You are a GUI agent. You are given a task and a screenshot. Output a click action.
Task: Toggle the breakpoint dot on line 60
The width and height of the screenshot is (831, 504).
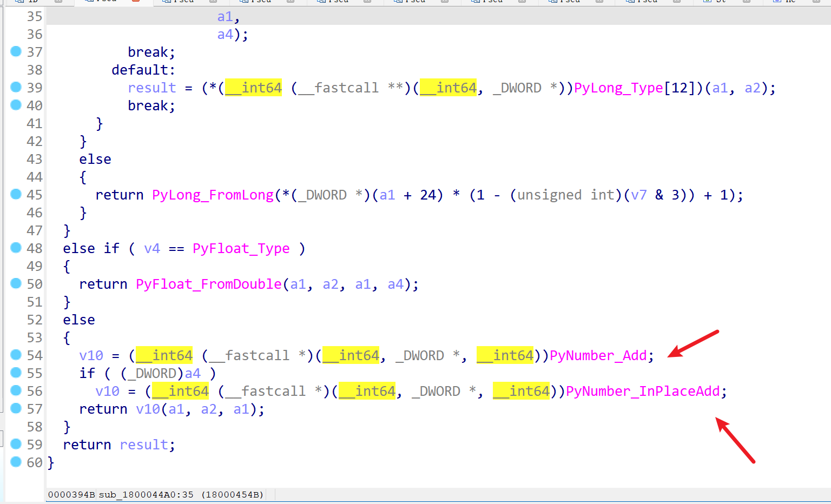click(16, 462)
